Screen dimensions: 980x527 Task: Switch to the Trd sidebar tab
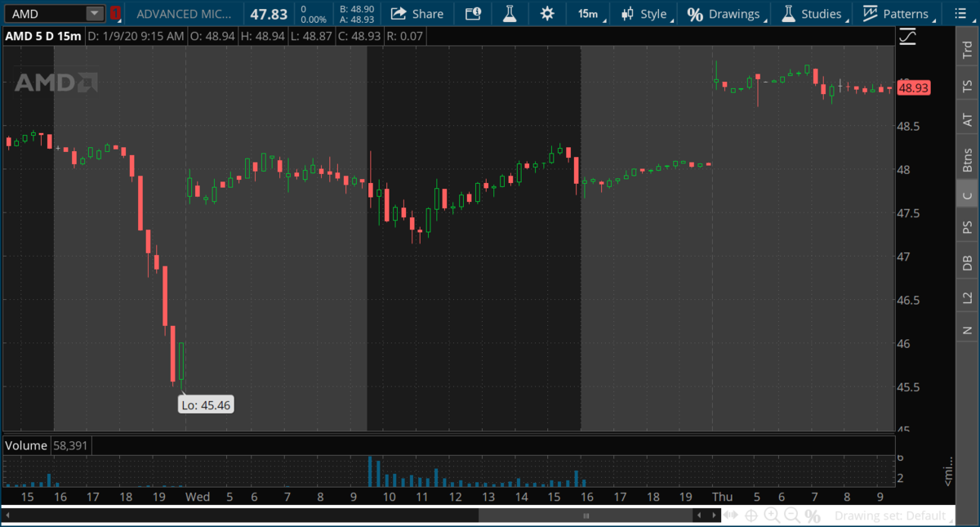(968, 51)
